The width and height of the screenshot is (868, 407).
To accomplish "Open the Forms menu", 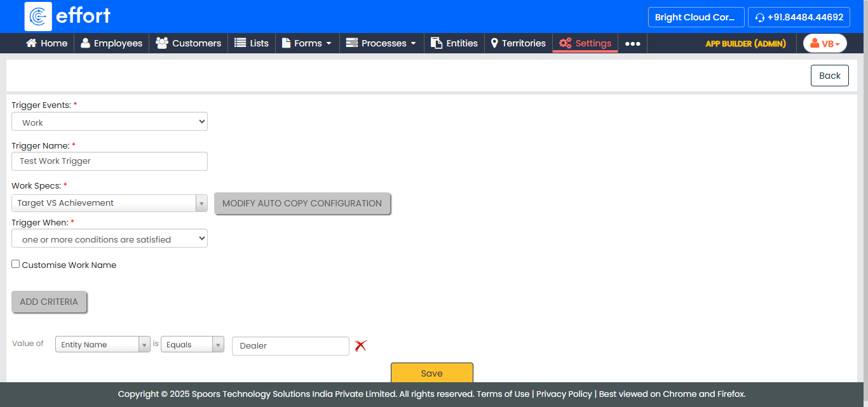I will [x=307, y=43].
